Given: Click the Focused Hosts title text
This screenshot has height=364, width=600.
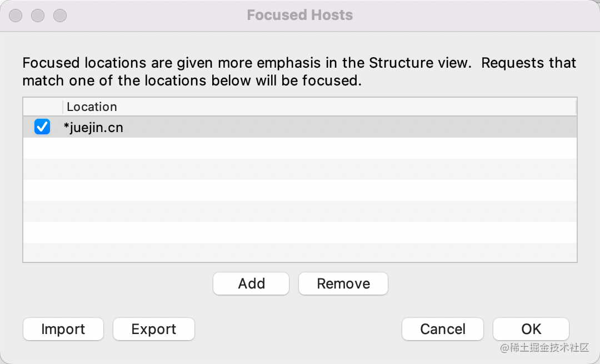Looking at the screenshot, I should pos(299,15).
